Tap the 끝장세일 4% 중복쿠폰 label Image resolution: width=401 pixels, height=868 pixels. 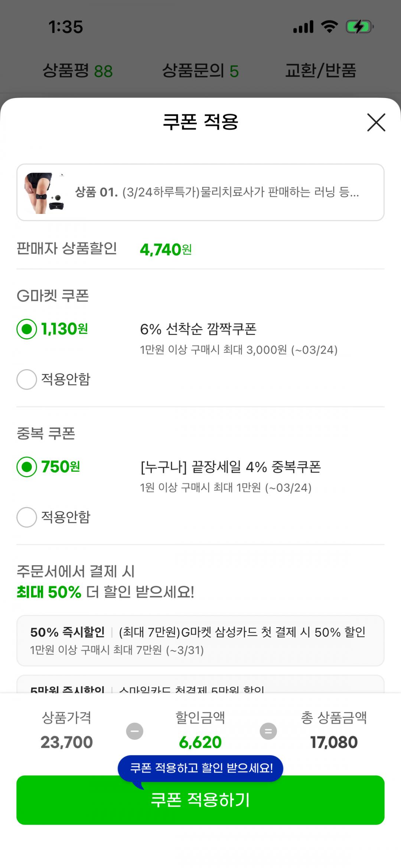pyautogui.click(x=231, y=467)
